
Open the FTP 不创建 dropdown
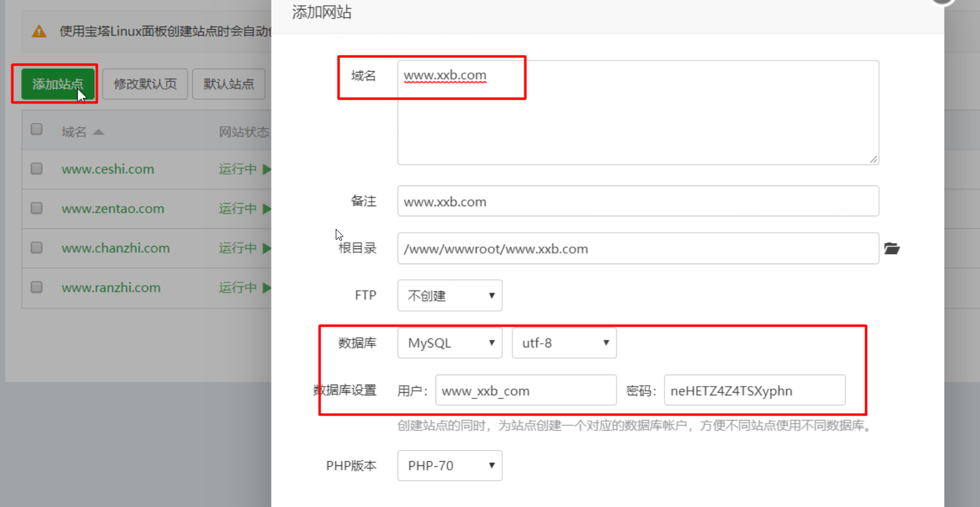(x=449, y=296)
